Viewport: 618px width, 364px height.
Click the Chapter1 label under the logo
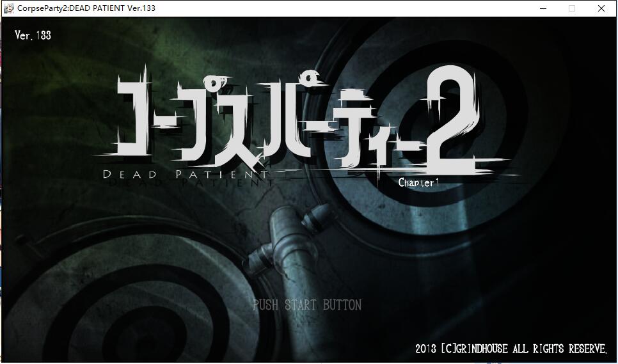(x=419, y=182)
